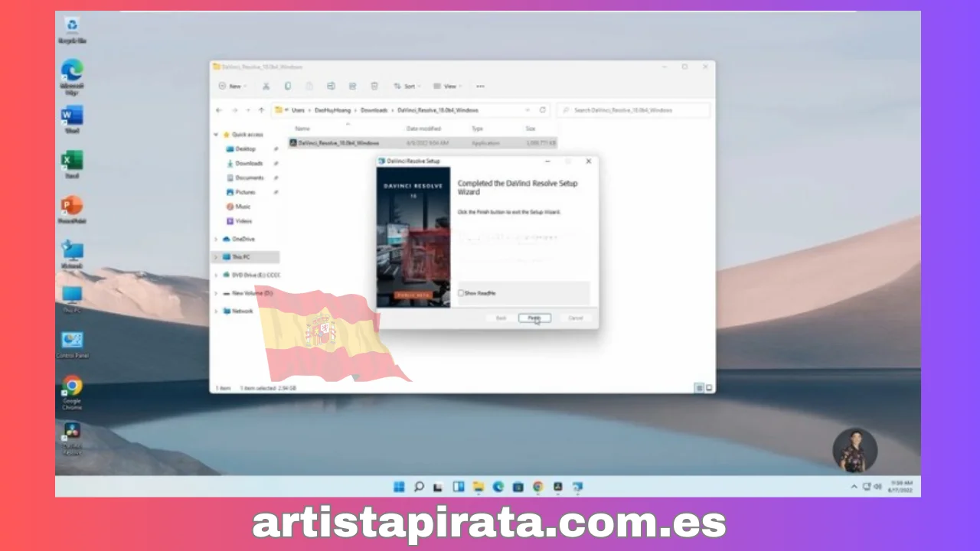
Task: Expand the DVD Drive (E:) node
Action: (x=216, y=275)
